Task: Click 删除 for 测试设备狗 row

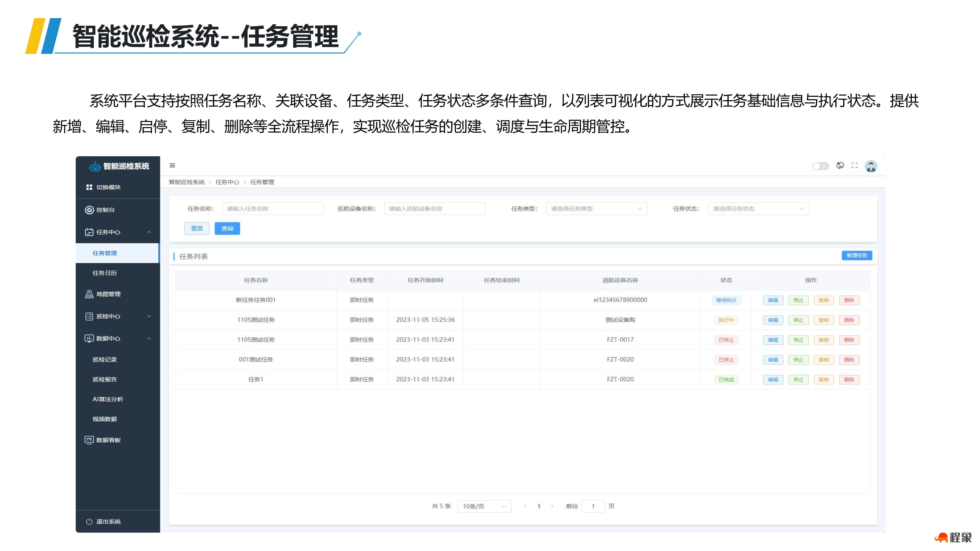Action: pyautogui.click(x=849, y=320)
